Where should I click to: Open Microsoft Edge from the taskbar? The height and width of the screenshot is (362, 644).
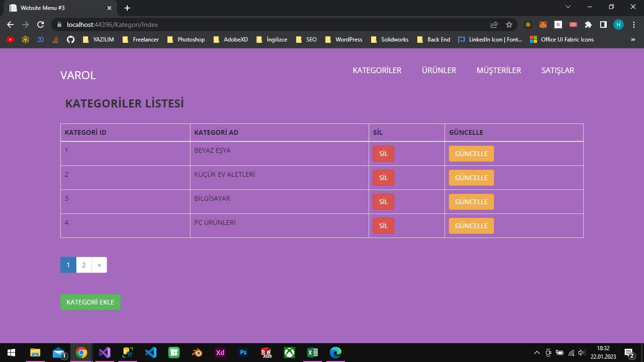(335, 352)
